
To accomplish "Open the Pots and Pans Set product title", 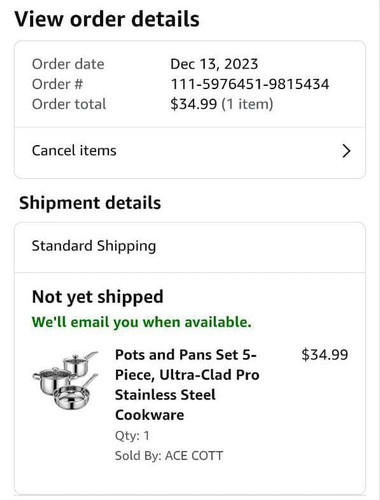I will tap(187, 385).
